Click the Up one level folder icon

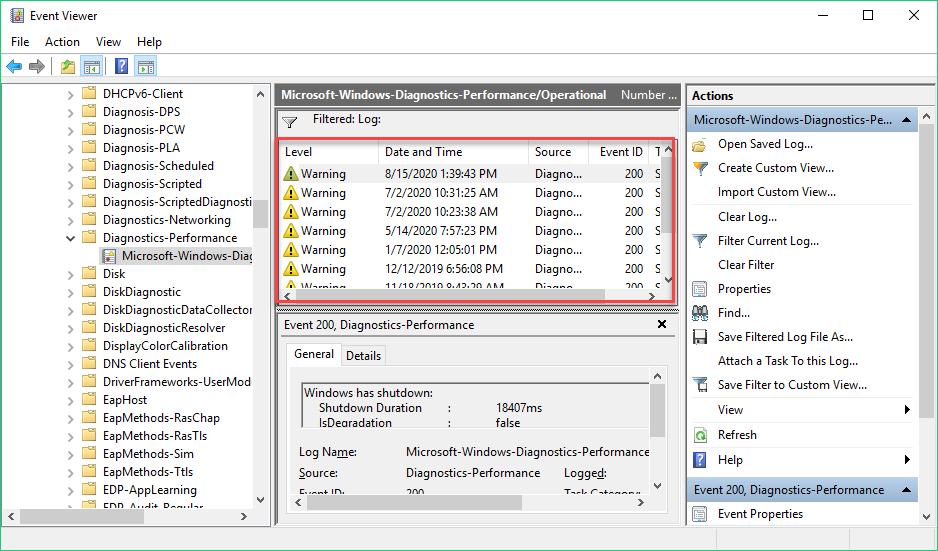[x=68, y=66]
